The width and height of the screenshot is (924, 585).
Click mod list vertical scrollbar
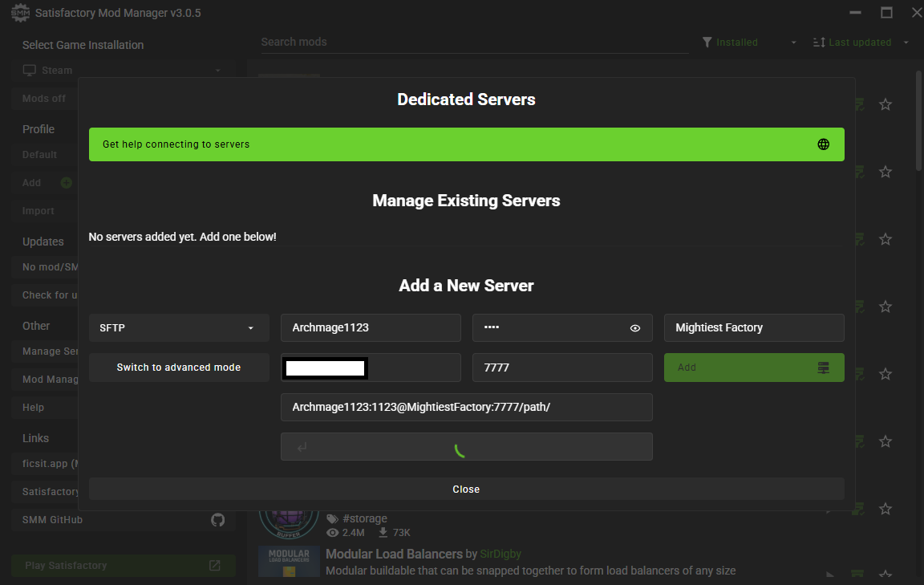918,121
